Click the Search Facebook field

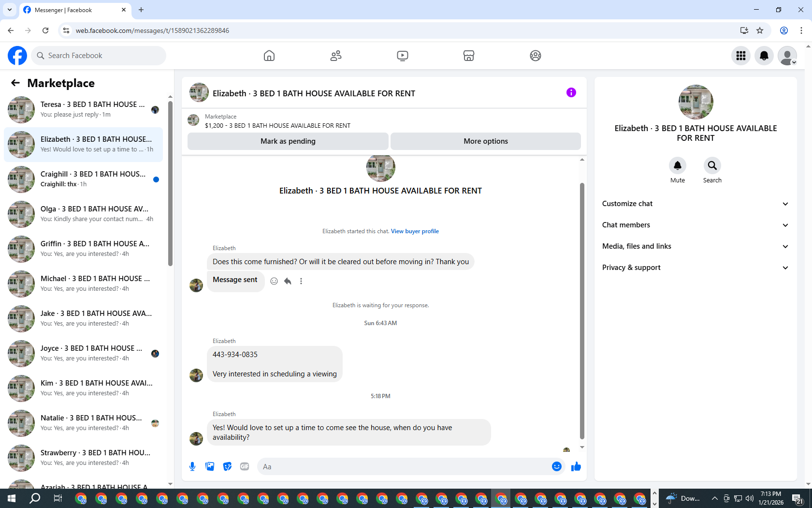[99, 56]
